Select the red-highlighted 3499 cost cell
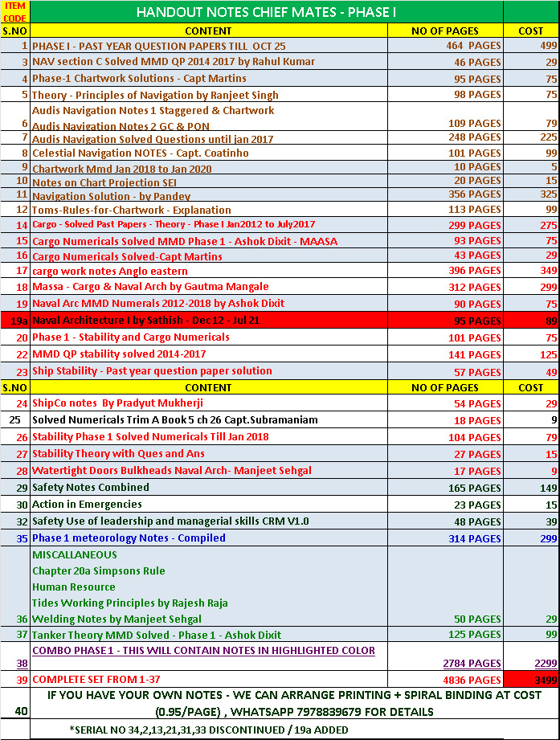560x740 pixels. coord(531,680)
